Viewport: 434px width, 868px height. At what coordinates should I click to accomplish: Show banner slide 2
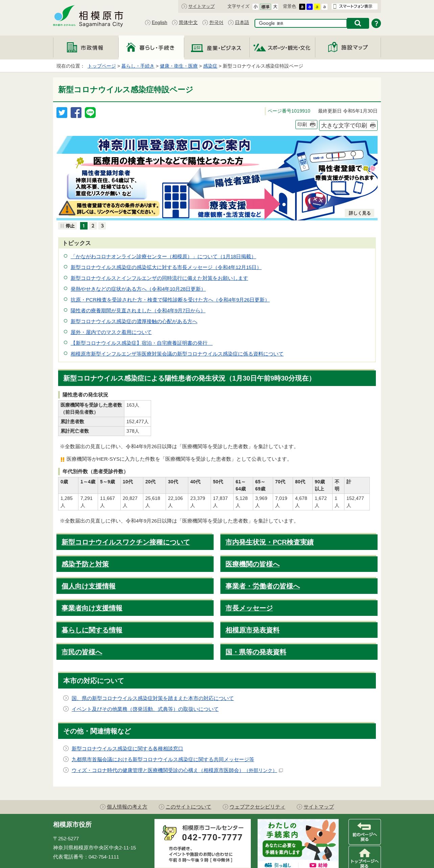(93, 226)
